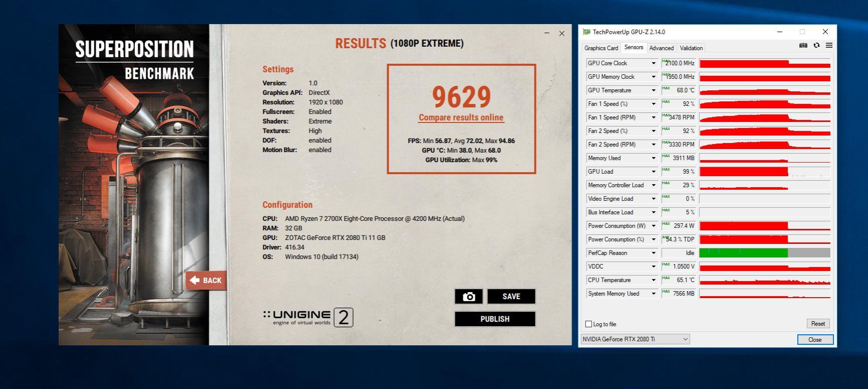Image resolution: width=868 pixels, height=389 pixels.
Task: Open Memory Controller Load sensor dropdown
Action: pyautogui.click(x=653, y=185)
